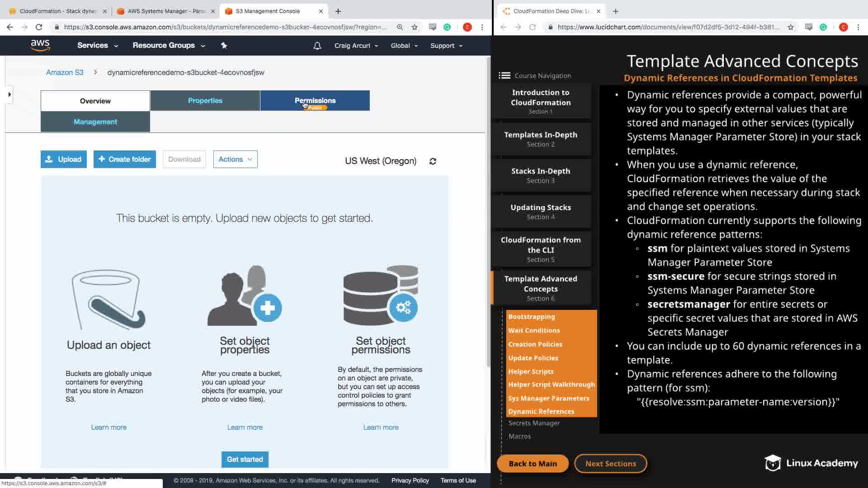Switch to the Permissions tab
Viewport: 868px width, 488px height.
pos(315,100)
